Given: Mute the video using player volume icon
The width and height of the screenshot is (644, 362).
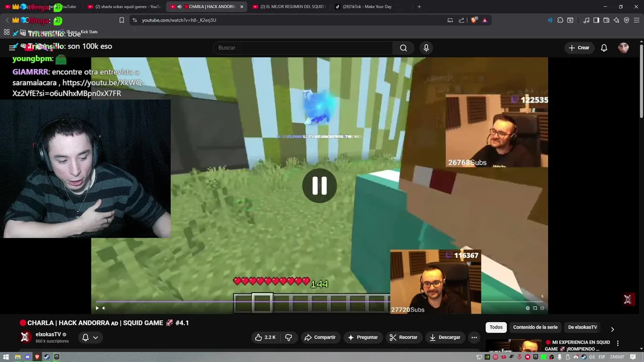Looking at the screenshot, I should tap(104, 308).
